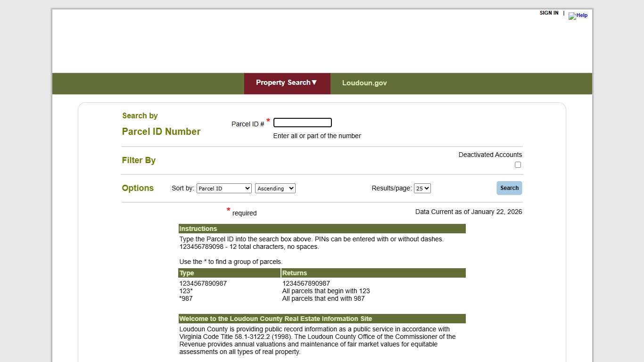Click the Parcel ID # input field

302,122
